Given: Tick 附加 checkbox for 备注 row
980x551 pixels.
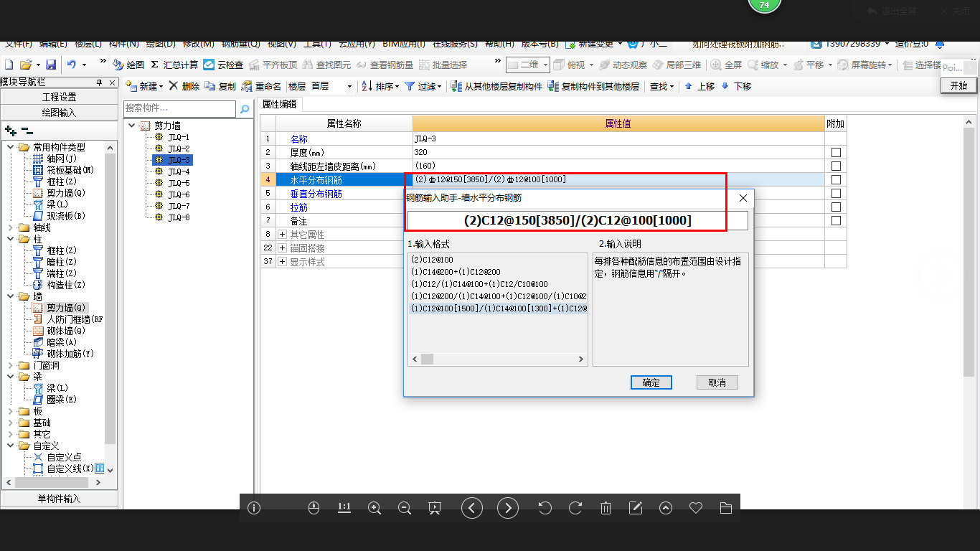Looking at the screenshot, I should (x=836, y=221).
